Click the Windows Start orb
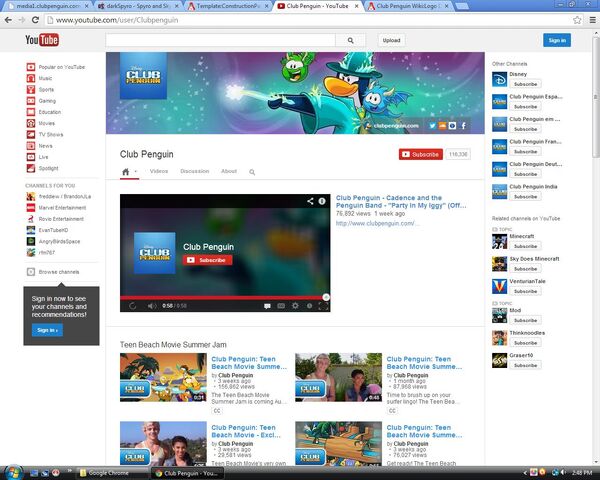 [13, 472]
